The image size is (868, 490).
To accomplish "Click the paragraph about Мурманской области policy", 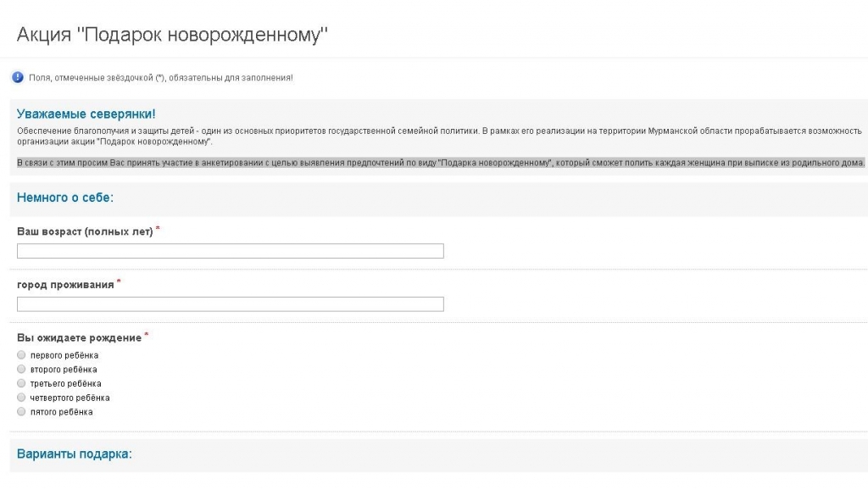I will coord(439,136).
